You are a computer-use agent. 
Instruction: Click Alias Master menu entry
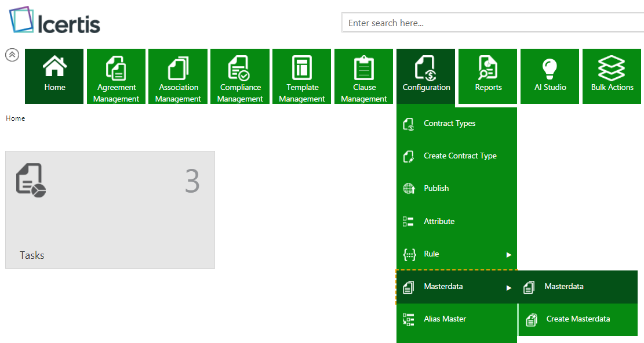coord(445,319)
